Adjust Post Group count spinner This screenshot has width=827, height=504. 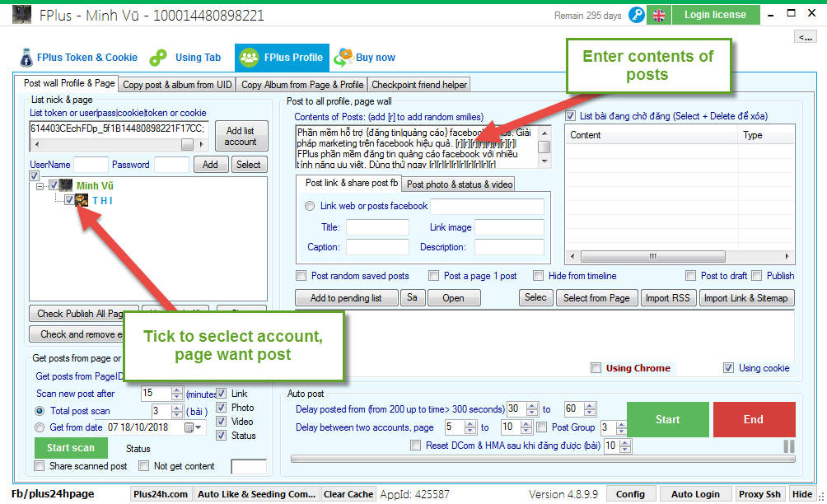click(x=621, y=427)
